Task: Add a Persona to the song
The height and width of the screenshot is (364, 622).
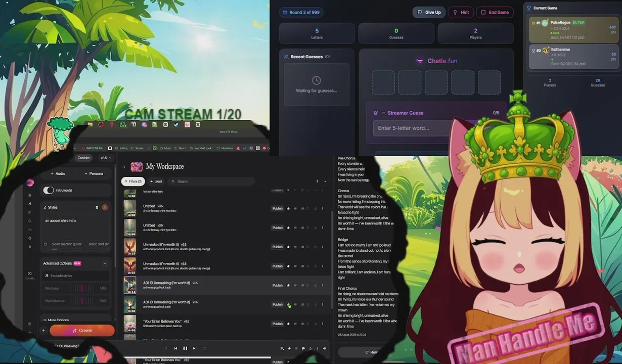Action: point(94,173)
